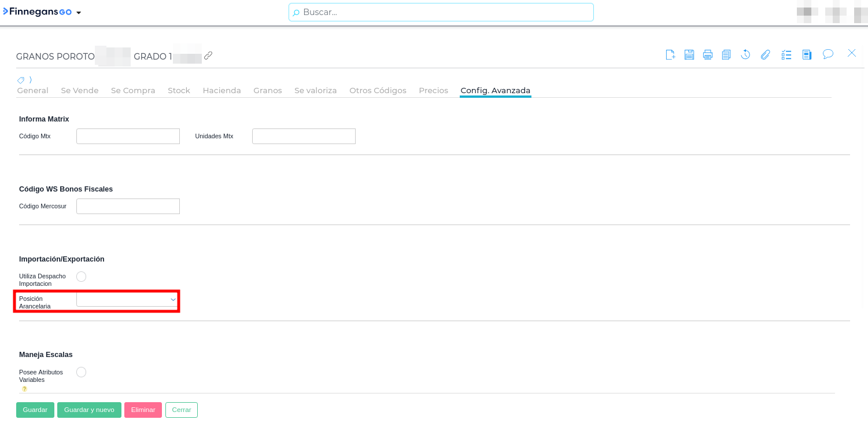Click the paperclip attachment icon

point(765,55)
